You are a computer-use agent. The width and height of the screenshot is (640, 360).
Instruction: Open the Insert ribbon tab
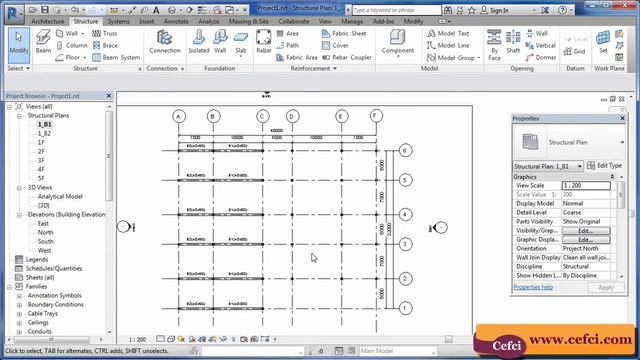pos(146,21)
